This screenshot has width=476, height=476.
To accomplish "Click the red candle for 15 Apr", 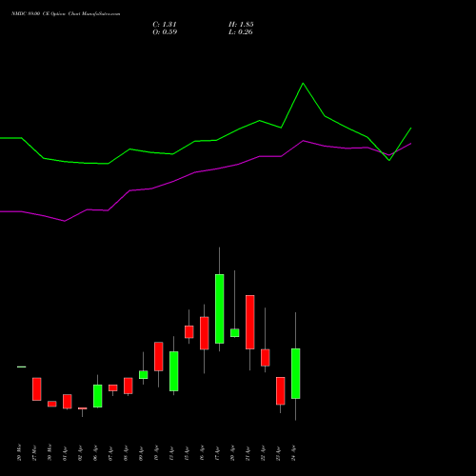I will (189, 332).
